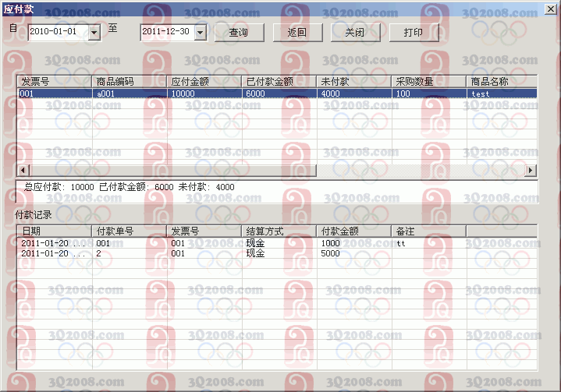561x392 pixels.
Task: Click remark cell tt
Action: tap(401, 244)
